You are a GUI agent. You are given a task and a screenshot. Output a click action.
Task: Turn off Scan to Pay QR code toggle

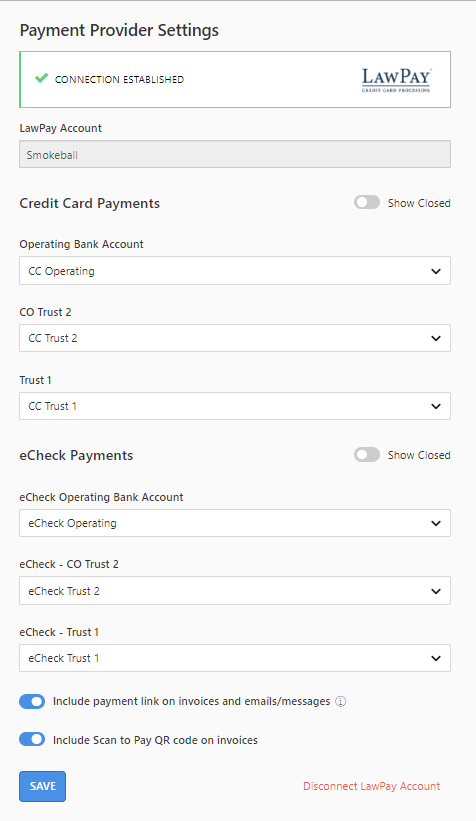tap(32, 739)
